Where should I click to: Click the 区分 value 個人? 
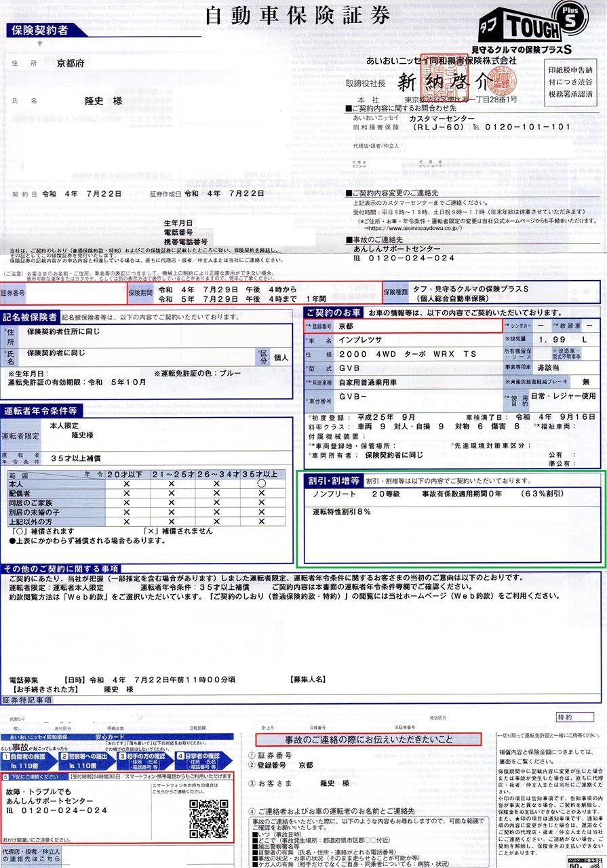(x=281, y=357)
